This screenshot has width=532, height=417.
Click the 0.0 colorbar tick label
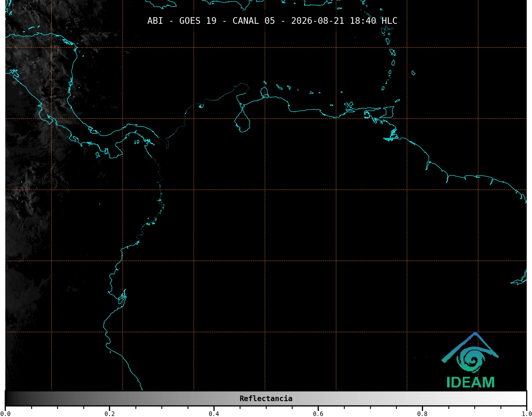(6, 414)
